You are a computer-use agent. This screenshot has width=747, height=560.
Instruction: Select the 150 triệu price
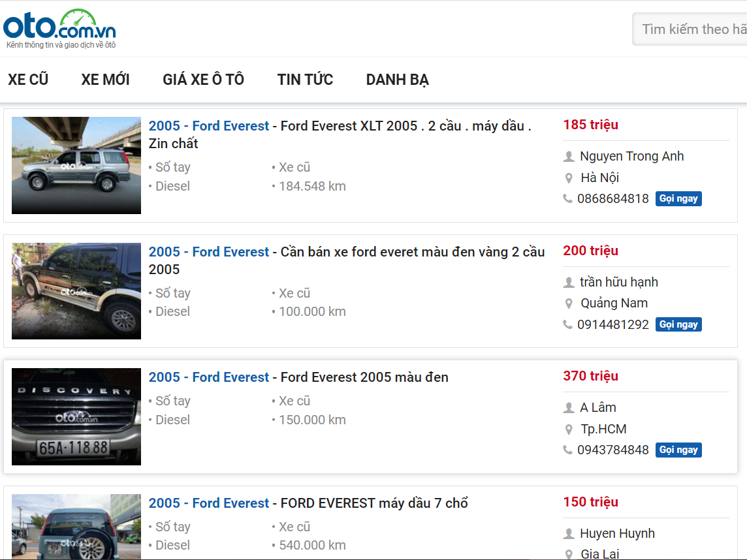pos(591,502)
